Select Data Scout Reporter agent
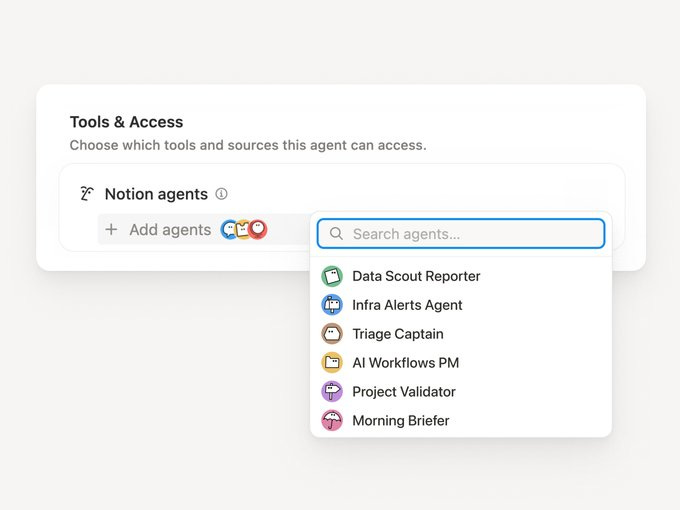680x510 pixels. pyautogui.click(x=461, y=276)
